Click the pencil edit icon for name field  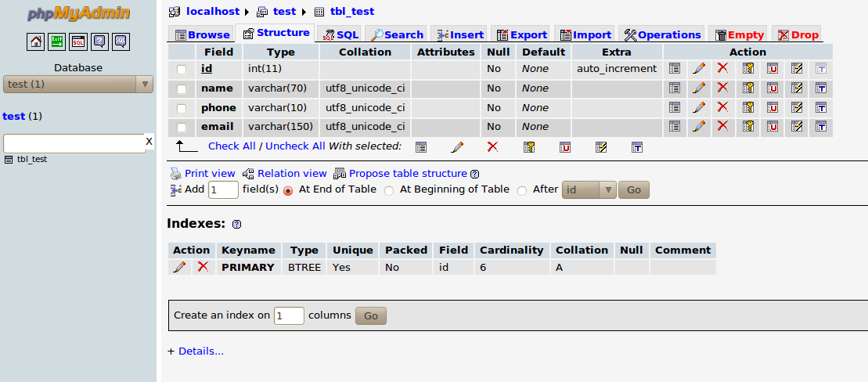pos(699,88)
